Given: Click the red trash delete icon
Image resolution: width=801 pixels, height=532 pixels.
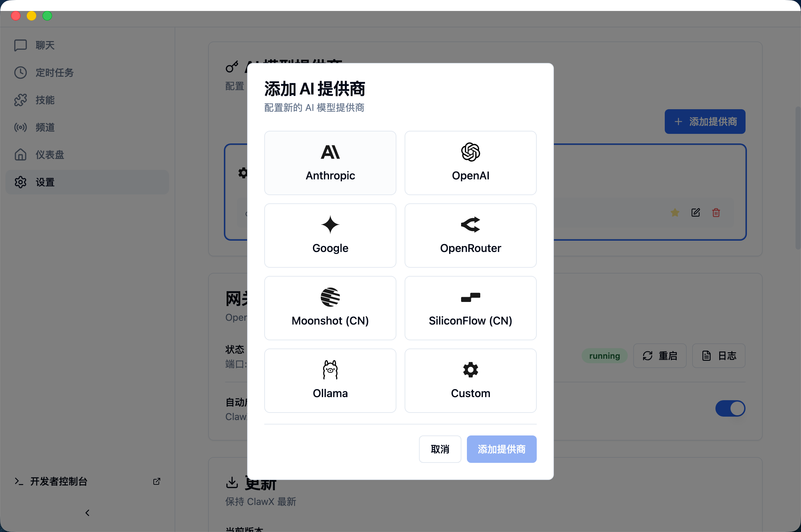Looking at the screenshot, I should pyautogui.click(x=716, y=213).
